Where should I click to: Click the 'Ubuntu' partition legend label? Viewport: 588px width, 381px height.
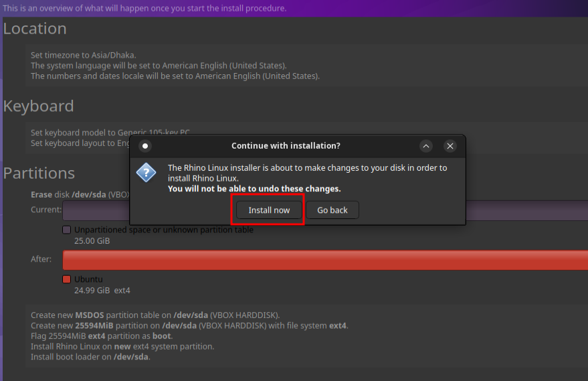88,279
